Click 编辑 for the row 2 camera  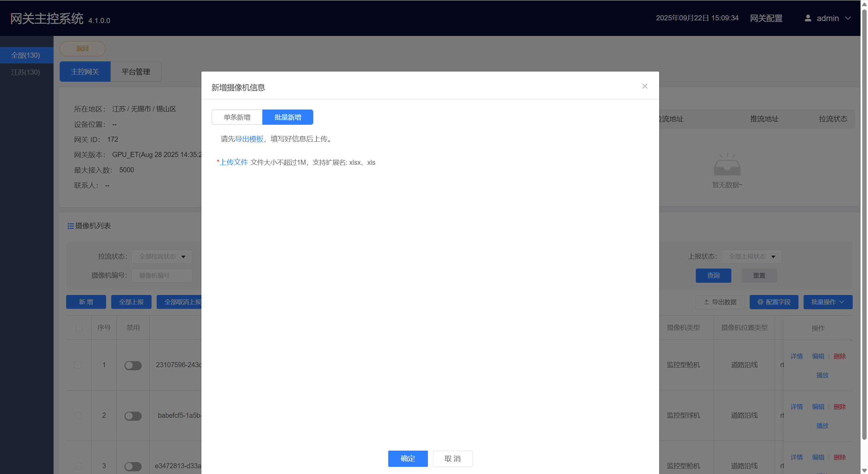point(818,407)
